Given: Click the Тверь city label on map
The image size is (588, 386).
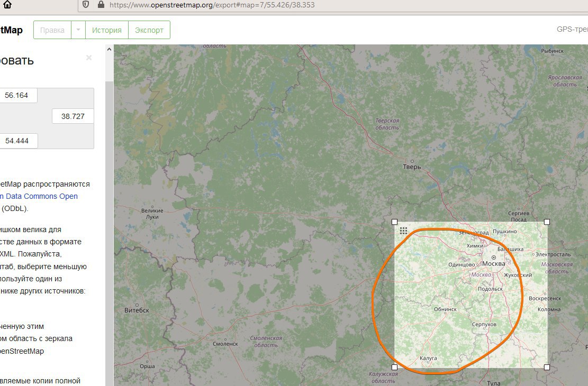Looking at the screenshot, I should coord(412,167).
